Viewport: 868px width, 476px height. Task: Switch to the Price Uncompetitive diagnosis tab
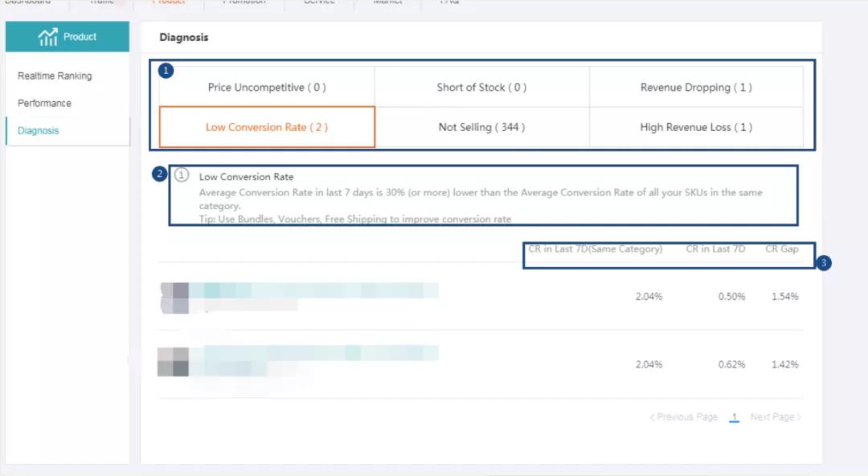(267, 88)
